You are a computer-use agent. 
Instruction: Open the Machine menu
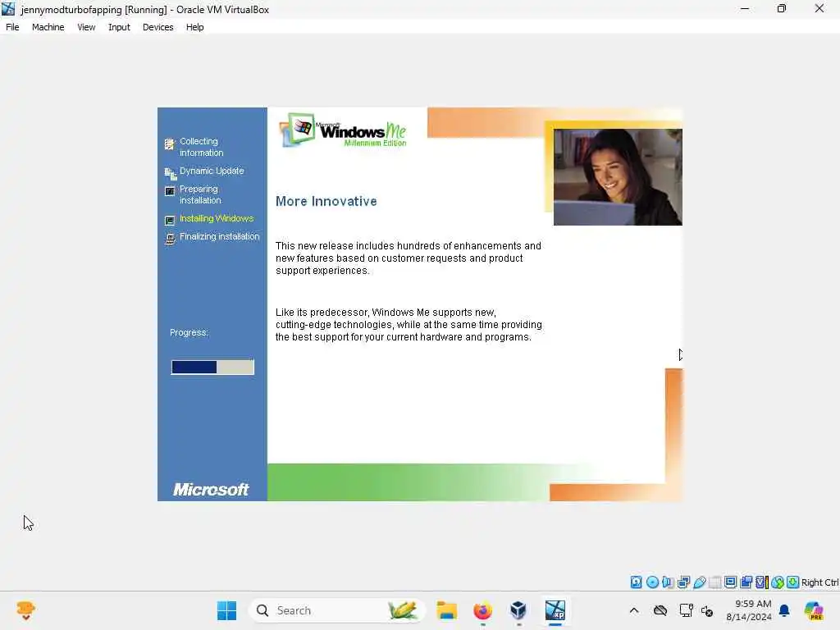click(x=48, y=27)
